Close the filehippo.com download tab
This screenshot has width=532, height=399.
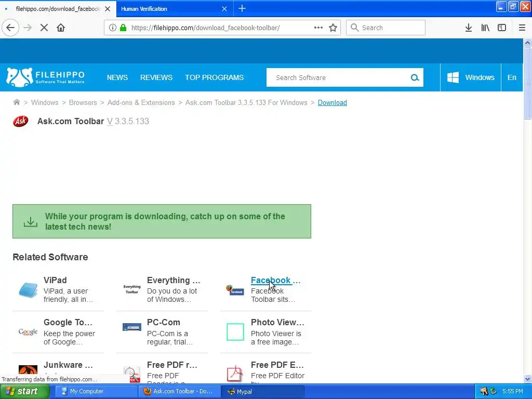pos(108,9)
